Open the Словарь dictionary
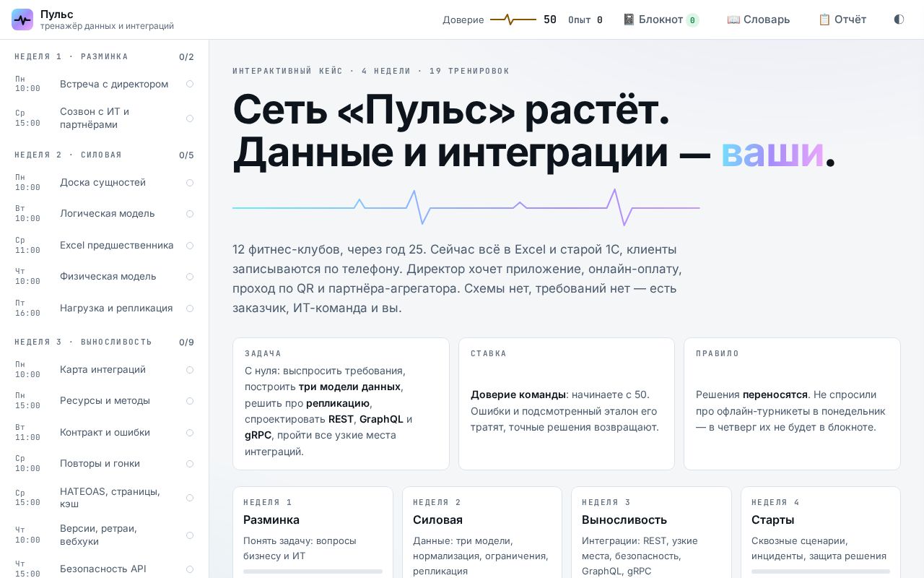The image size is (924, 578). pos(759,20)
